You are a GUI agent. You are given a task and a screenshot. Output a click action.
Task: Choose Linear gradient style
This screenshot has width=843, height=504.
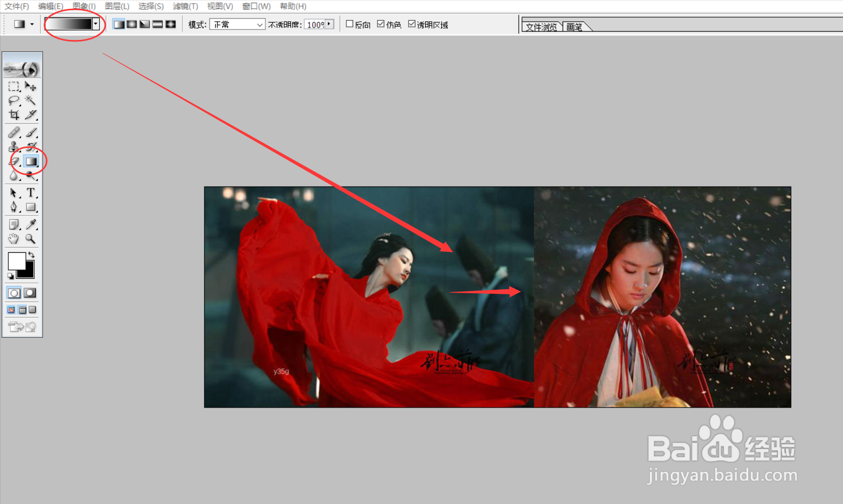(x=119, y=24)
